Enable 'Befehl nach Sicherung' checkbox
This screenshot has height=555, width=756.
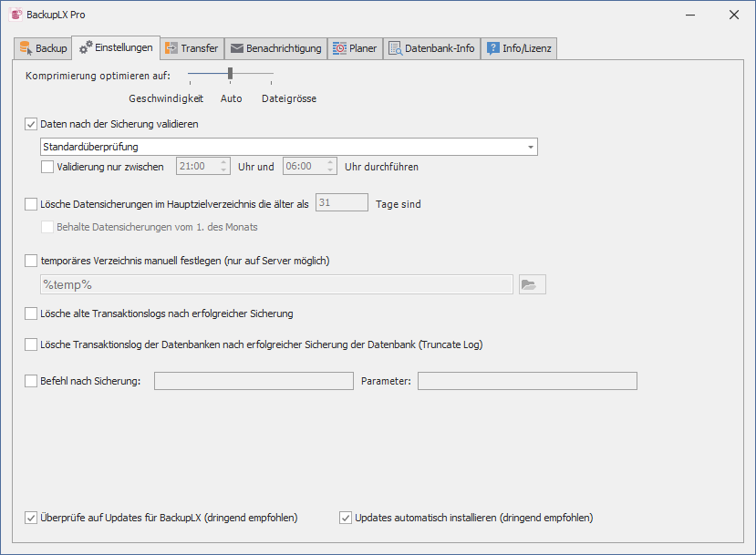[x=32, y=381]
